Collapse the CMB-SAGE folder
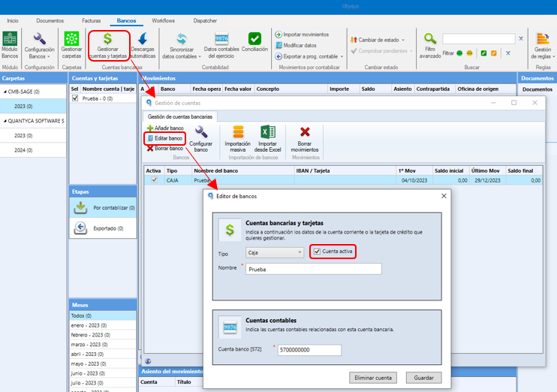557x392 pixels. click(x=5, y=92)
